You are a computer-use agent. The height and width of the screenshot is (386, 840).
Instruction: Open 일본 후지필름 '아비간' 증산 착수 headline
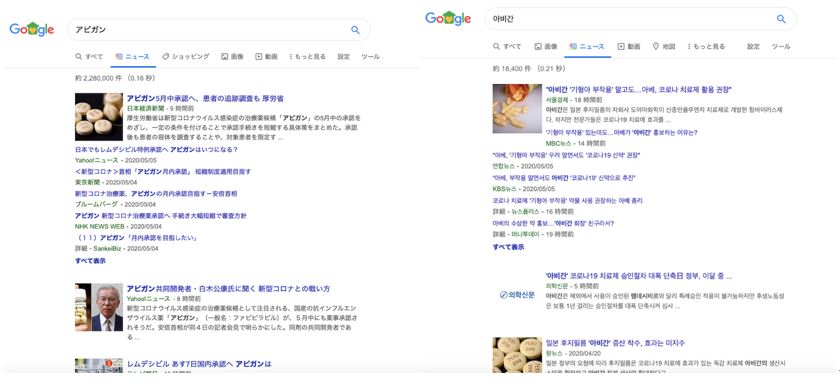click(x=615, y=343)
